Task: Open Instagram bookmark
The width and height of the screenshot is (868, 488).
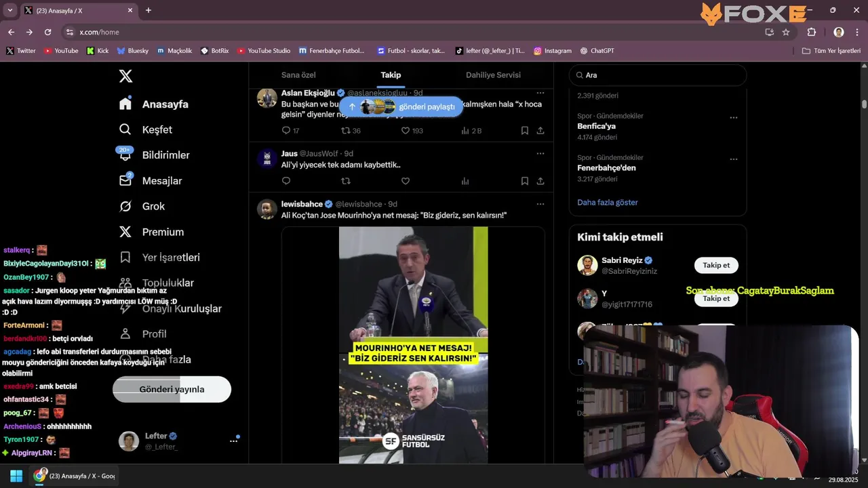Action: (x=552, y=51)
